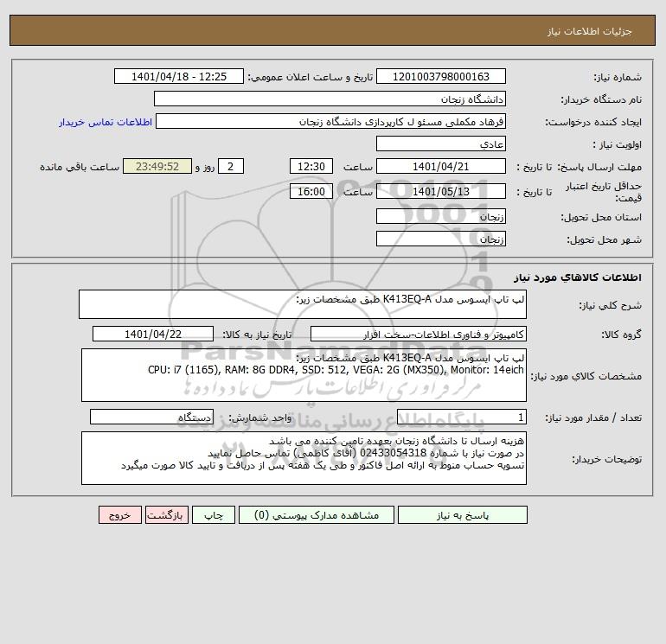This screenshot has height=644, width=666.
Task: Click the delivery city field زنجان
Action: point(441,239)
